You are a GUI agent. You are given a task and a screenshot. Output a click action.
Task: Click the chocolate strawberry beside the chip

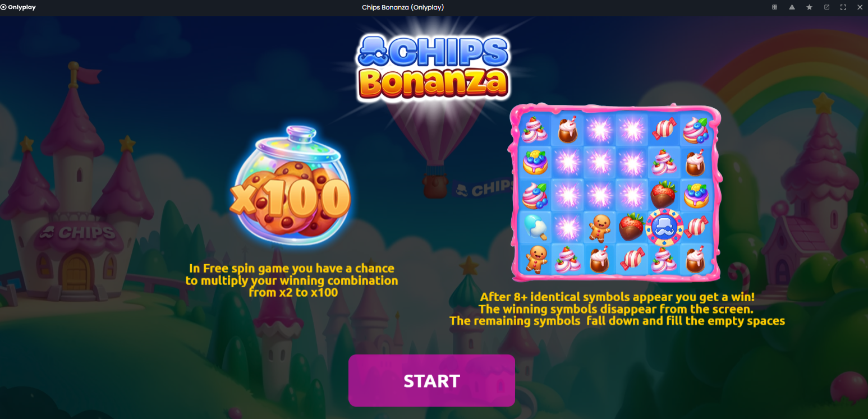click(x=632, y=227)
